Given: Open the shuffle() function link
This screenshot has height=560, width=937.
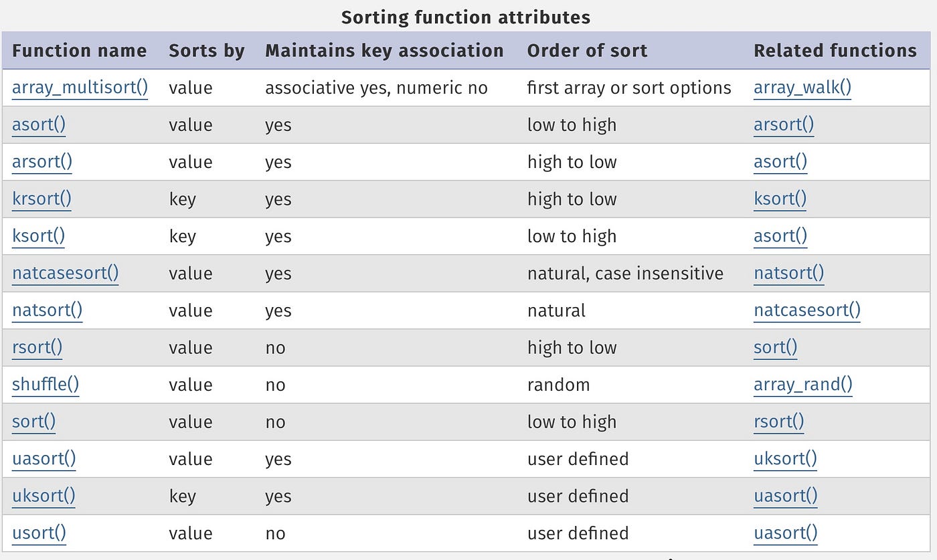Looking at the screenshot, I should 46,385.
